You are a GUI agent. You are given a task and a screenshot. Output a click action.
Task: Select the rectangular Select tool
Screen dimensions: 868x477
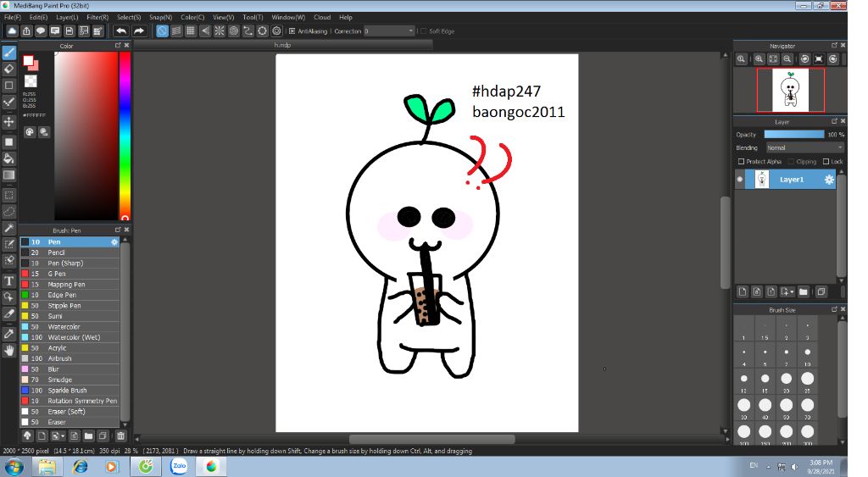tap(8, 195)
